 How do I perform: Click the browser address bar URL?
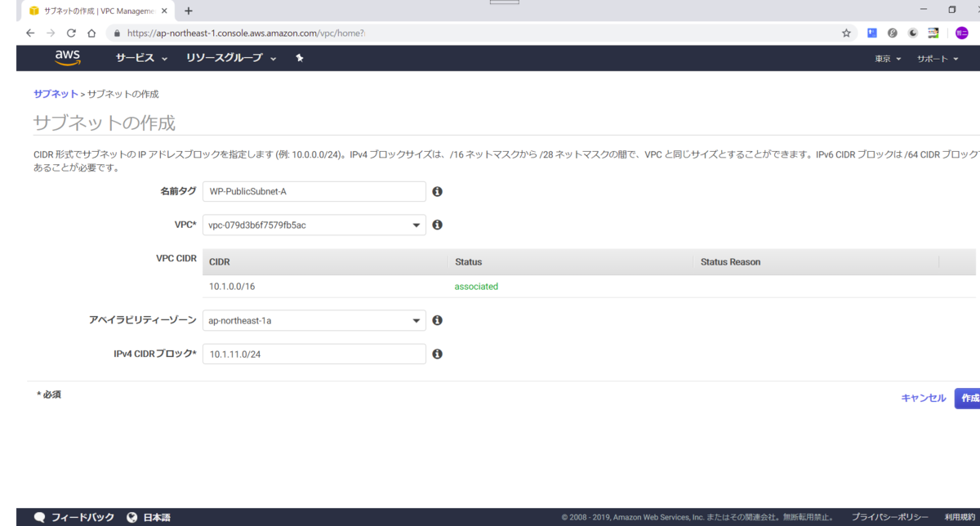pyautogui.click(x=246, y=33)
